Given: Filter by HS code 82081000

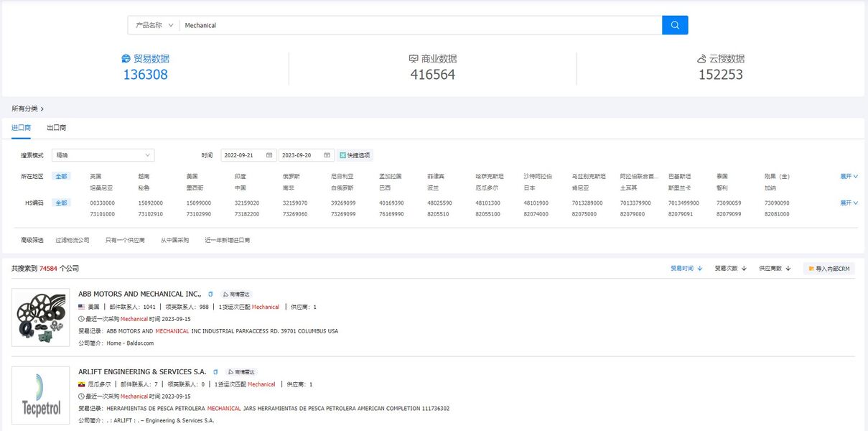Looking at the screenshot, I should [x=777, y=214].
